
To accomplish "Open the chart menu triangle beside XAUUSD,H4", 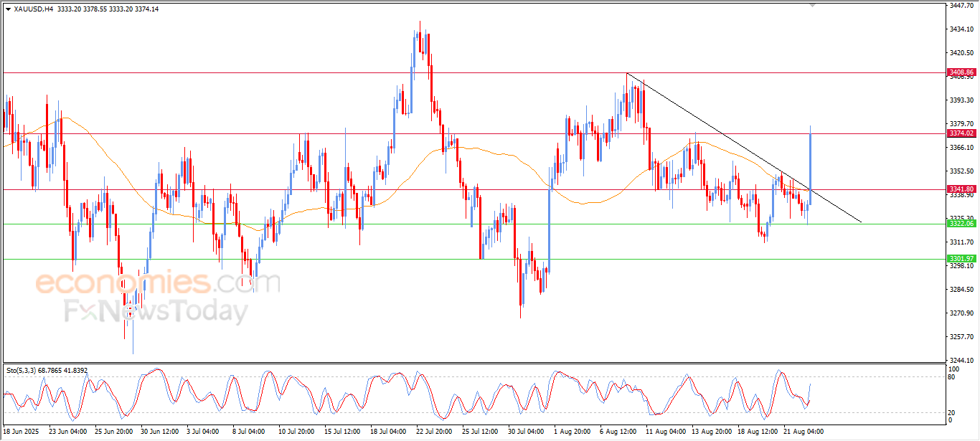I will 8,9.
